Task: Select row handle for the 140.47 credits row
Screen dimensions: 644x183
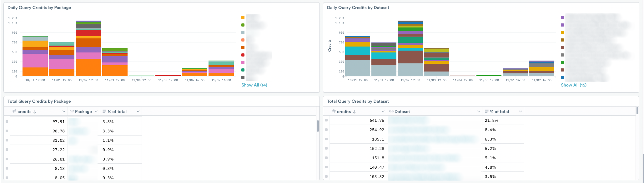Action: coord(326,167)
